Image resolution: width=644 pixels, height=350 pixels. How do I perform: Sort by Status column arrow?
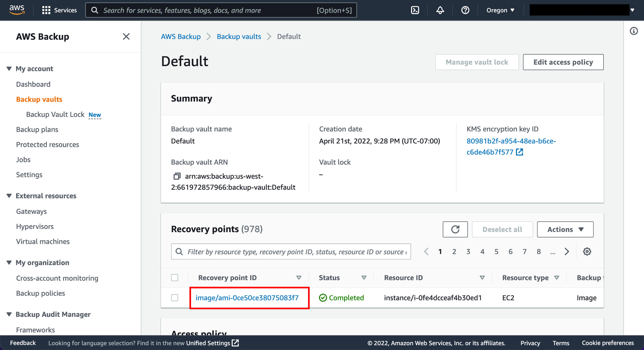tap(364, 278)
